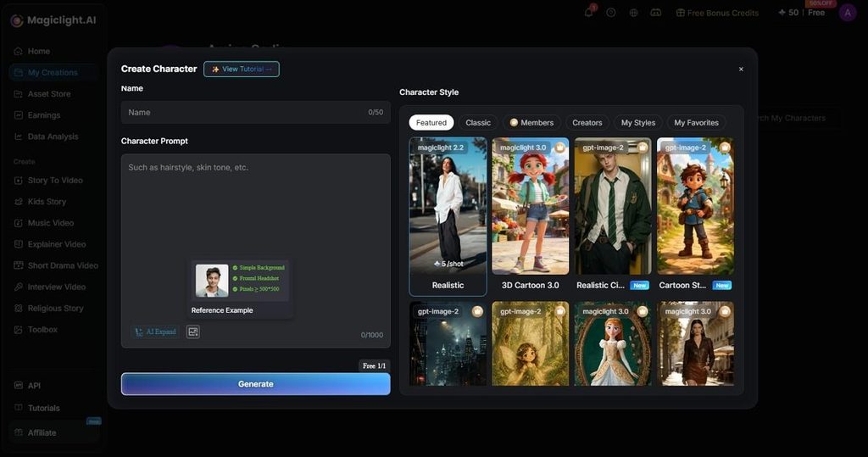
Task: Click the Discord icon in header
Action: [x=655, y=12]
